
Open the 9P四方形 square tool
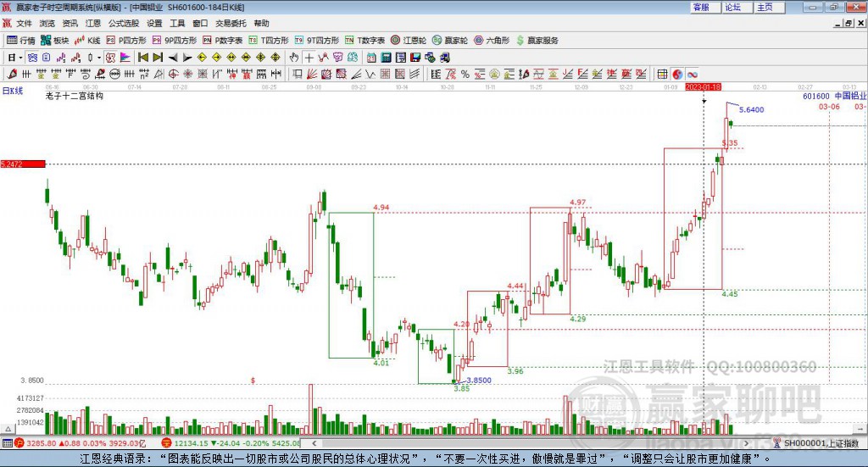pos(175,41)
